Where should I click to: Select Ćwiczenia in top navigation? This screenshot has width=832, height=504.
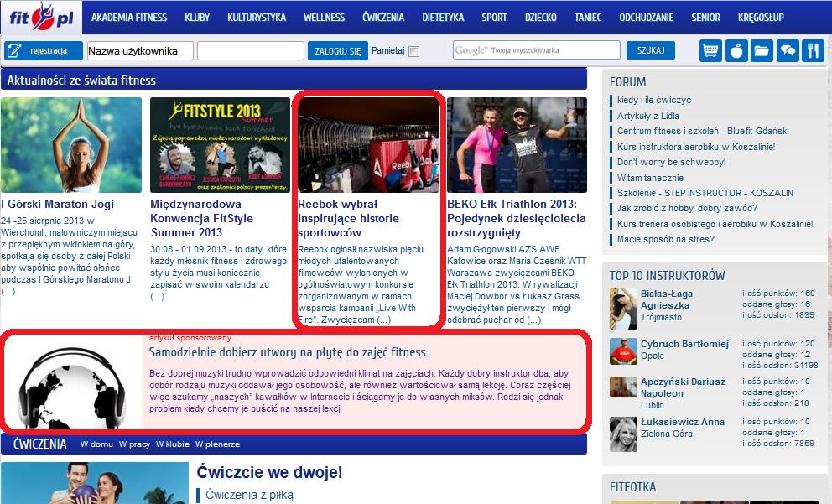[x=383, y=18]
